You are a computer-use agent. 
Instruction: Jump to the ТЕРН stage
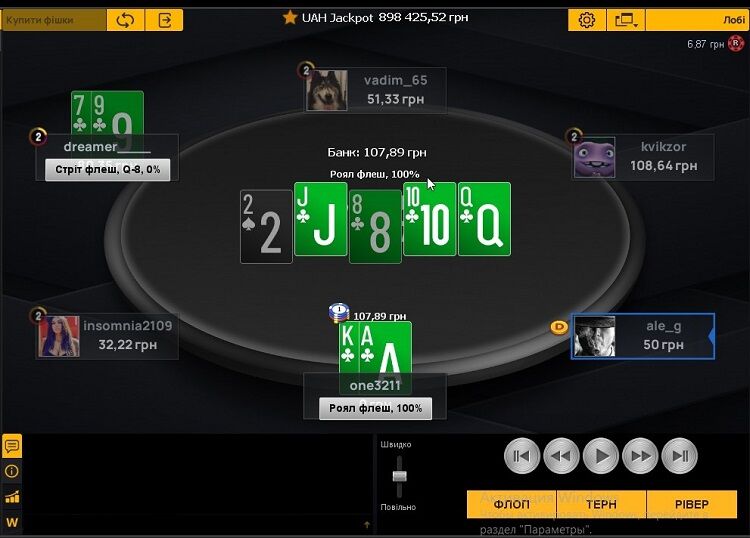tap(601, 504)
